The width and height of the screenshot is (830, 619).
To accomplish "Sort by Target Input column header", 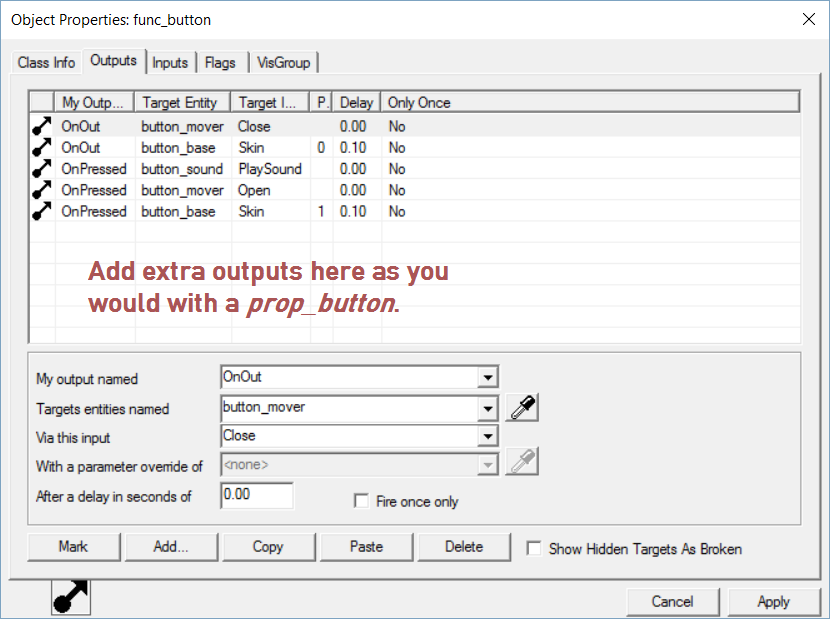I will [x=270, y=102].
